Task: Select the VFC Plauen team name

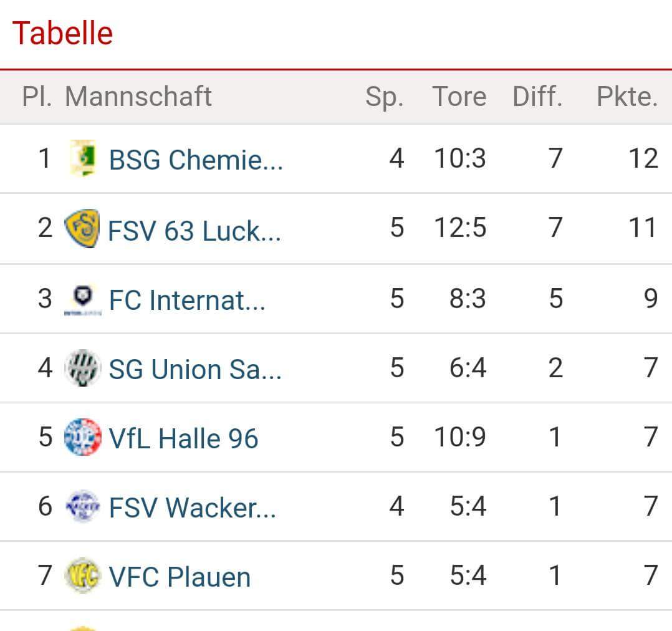Action: 180,577
